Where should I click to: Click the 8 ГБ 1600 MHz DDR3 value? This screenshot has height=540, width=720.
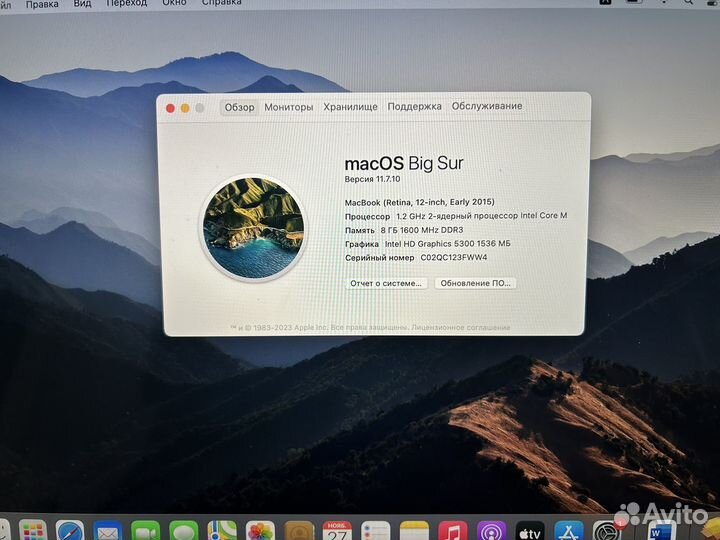(x=422, y=230)
